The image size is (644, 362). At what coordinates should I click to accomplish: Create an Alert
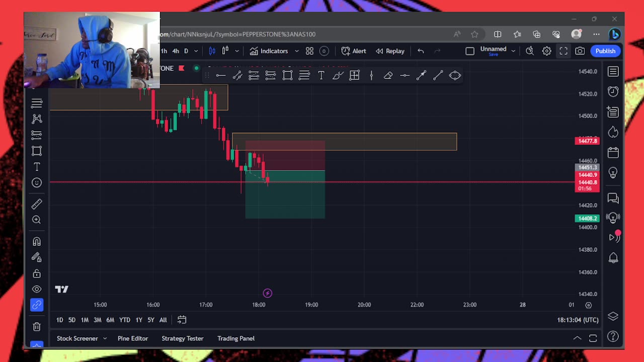click(354, 51)
